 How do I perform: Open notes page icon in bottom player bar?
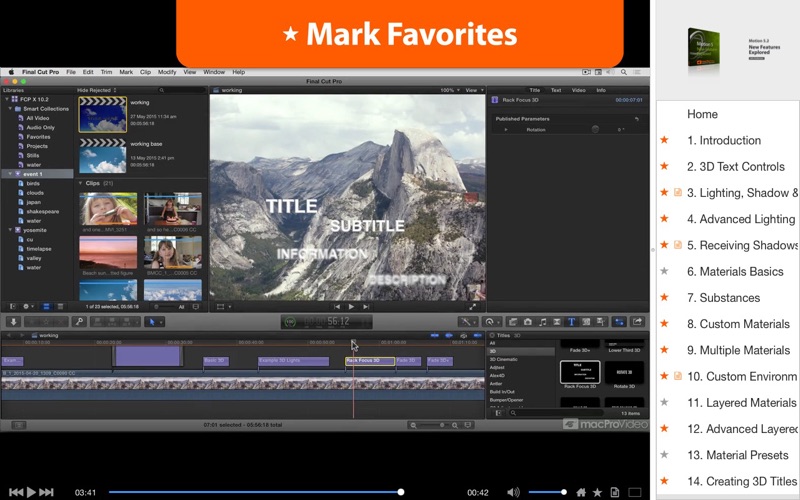tap(615, 492)
